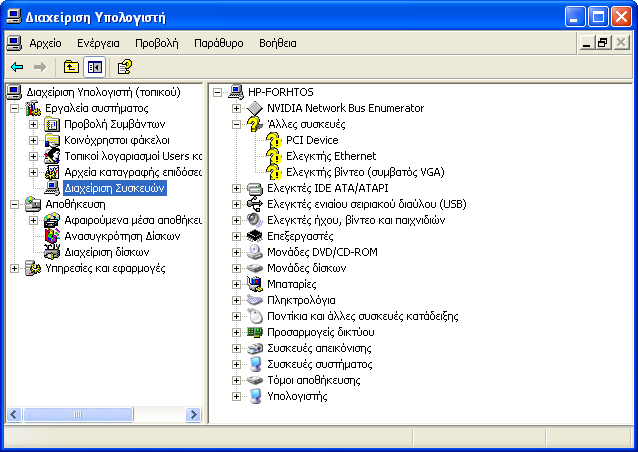The height and width of the screenshot is (452, 638).
Task: Minimize the inner MMC child window
Action: click(x=586, y=42)
